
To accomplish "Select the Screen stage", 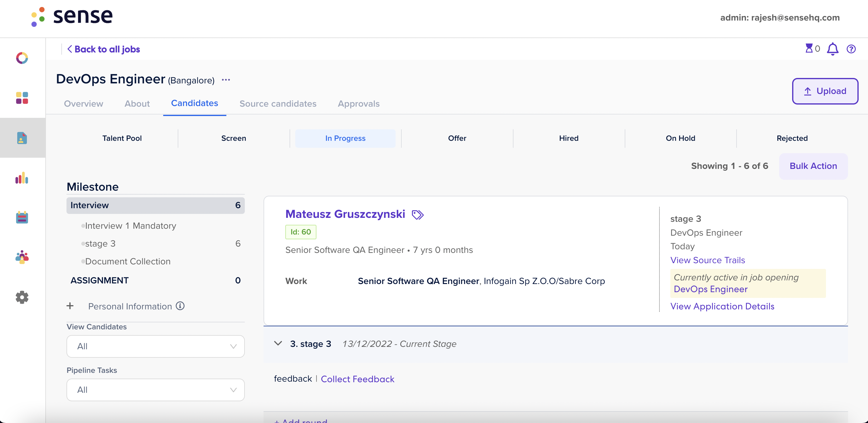I will coord(234,138).
